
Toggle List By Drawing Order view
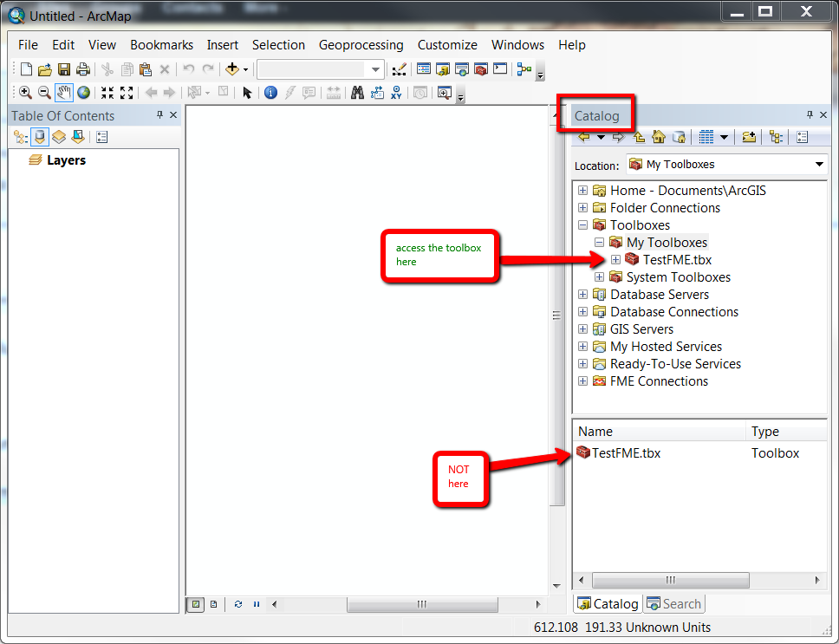click(20, 136)
